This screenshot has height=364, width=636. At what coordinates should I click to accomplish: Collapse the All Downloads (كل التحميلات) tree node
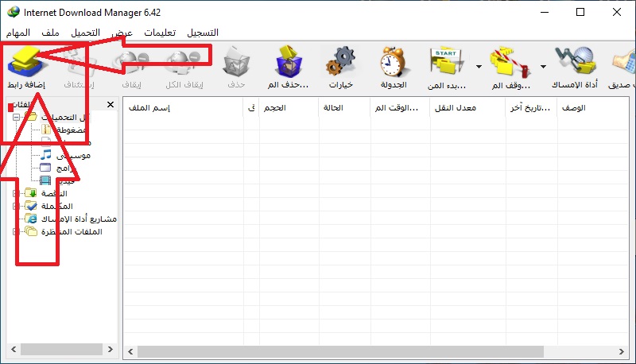point(16,117)
